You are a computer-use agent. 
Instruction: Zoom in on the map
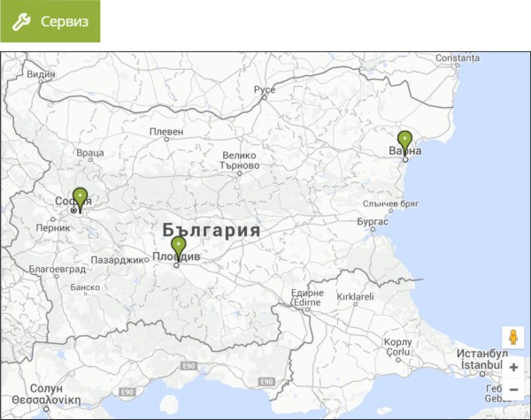coord(513,367)
